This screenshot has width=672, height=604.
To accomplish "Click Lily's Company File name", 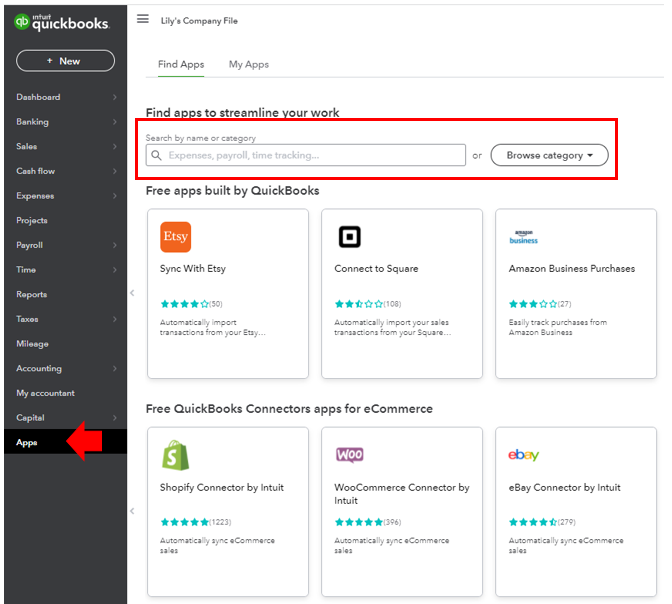I will tap(199, 21).
